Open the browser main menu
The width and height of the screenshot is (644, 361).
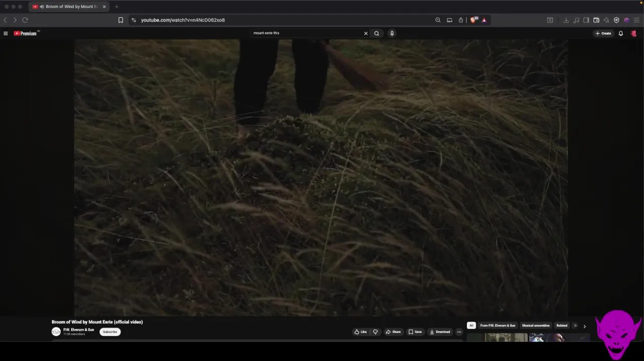point(636,20)
